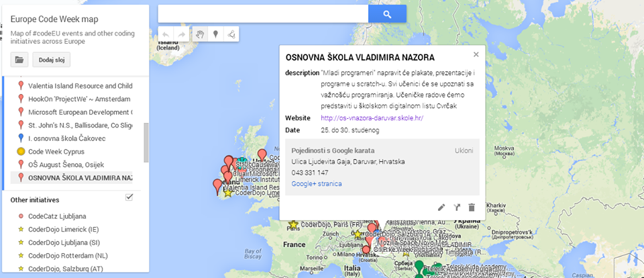Viewport: 644px width, 278px height.
Task: Click the date value 25. do 30. studenog
Action: [350, 130]
